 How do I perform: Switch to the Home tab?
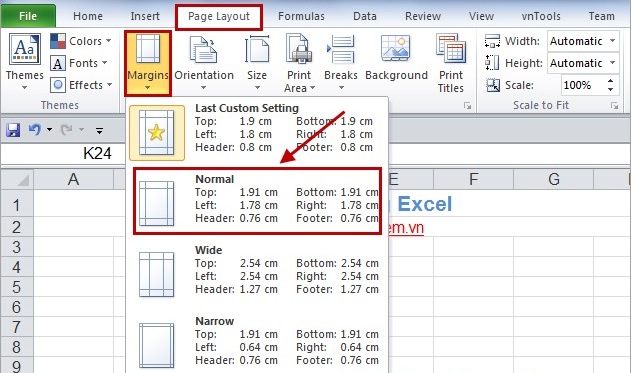(x=88, y=16)
